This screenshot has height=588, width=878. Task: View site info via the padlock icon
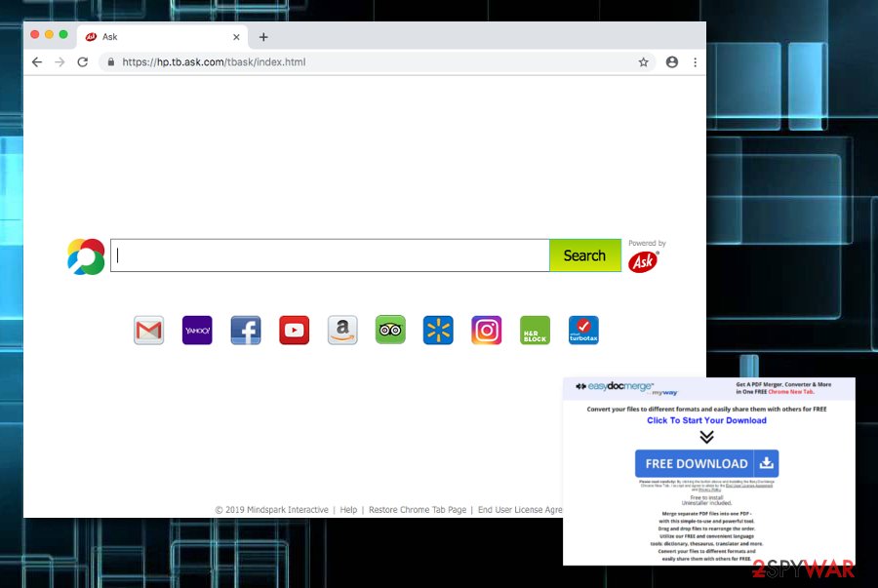point(111,62)
